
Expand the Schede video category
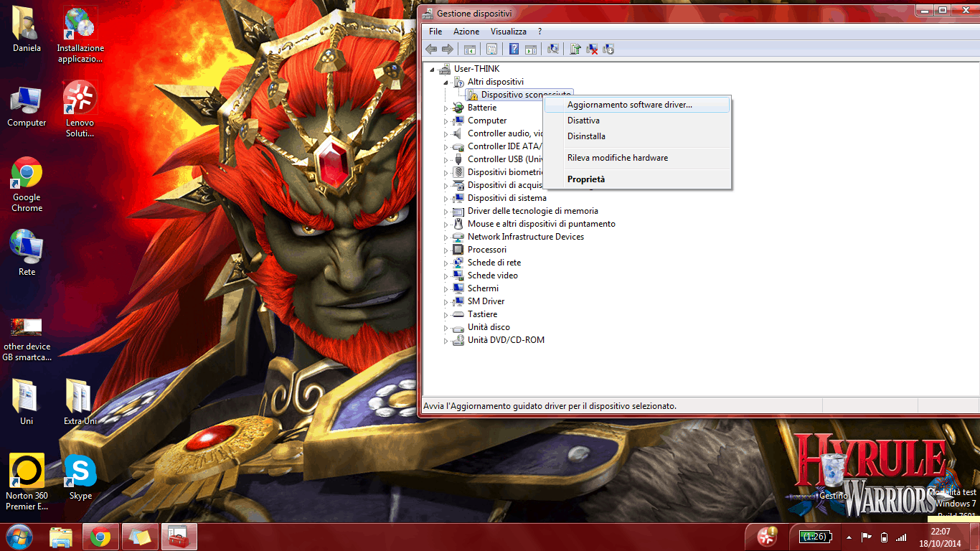click(x=446, y=276)
